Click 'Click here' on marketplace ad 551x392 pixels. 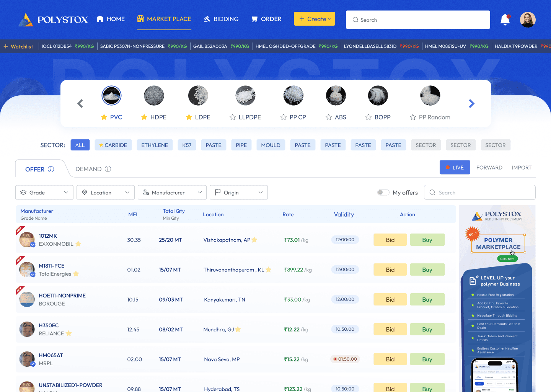point(507,259)
